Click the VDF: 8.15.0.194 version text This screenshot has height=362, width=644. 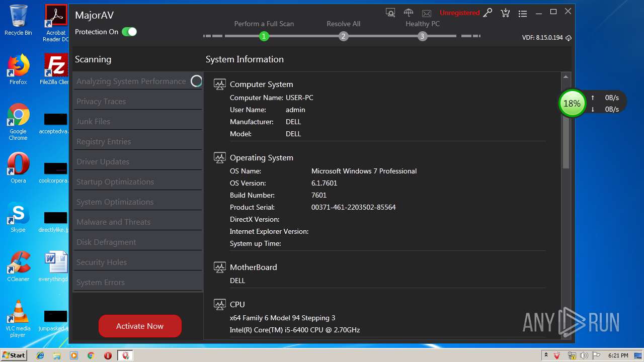(542, 38)
